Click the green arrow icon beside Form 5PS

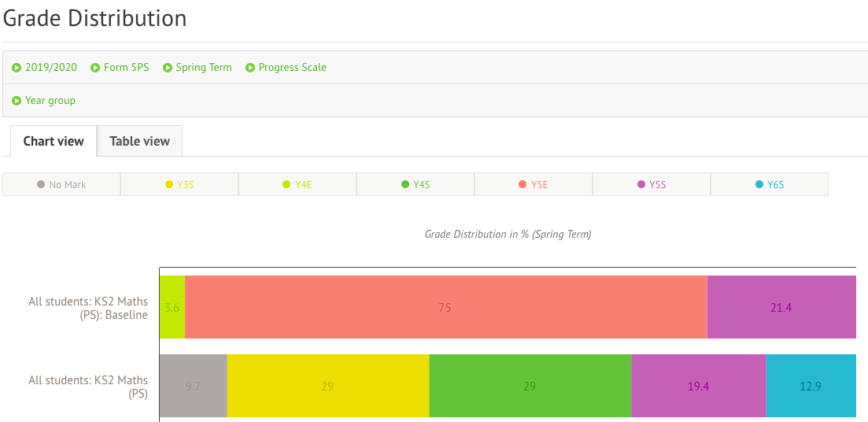point(95,68)
